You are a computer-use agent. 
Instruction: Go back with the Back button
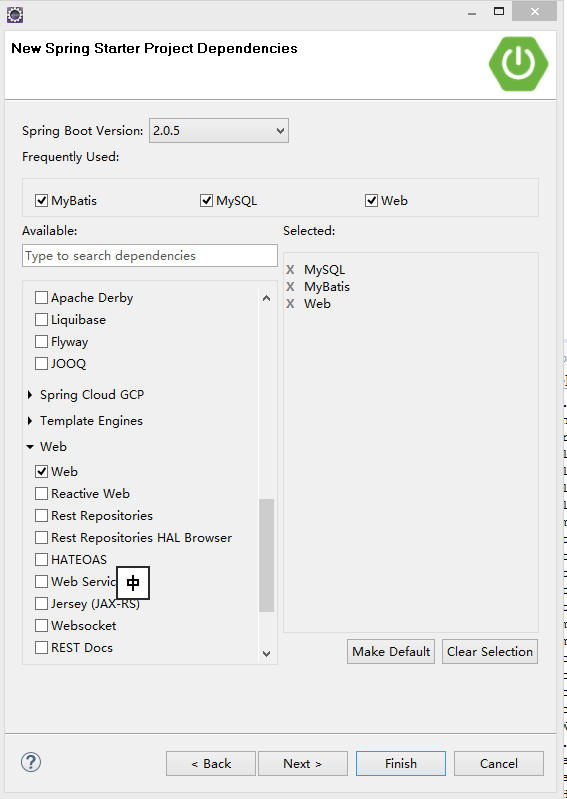pos(211,763)
